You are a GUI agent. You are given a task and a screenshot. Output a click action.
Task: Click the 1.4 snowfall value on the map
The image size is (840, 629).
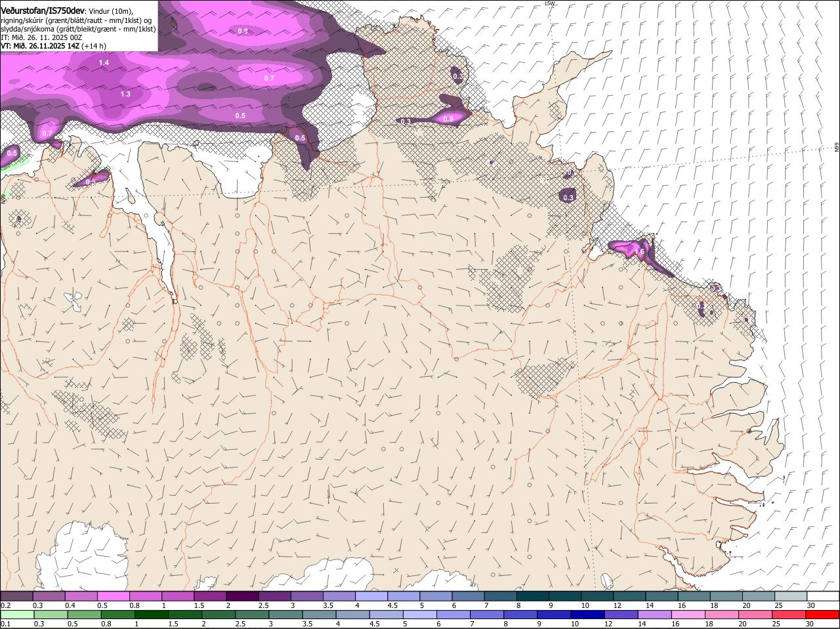click(x=104, y=63)
